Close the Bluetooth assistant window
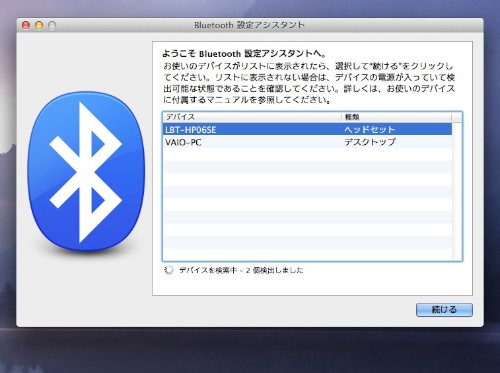This screenshot has height=373, width=500. click(26, 25)
